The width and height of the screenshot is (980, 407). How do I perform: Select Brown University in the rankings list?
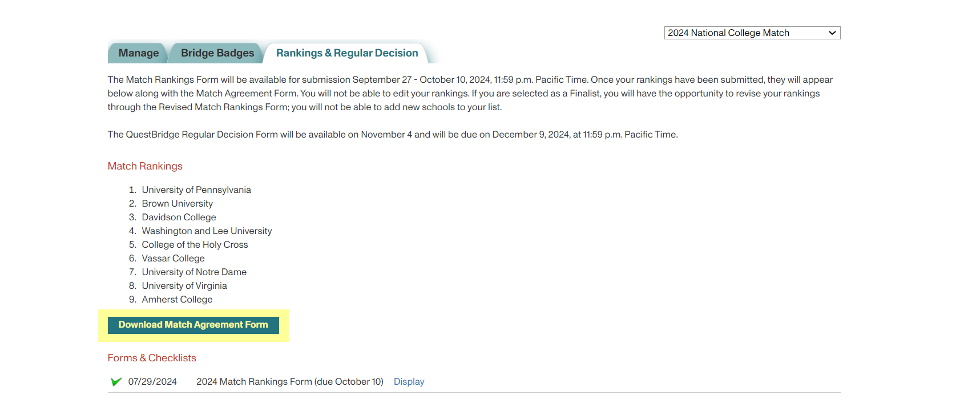tap(177, 203)
